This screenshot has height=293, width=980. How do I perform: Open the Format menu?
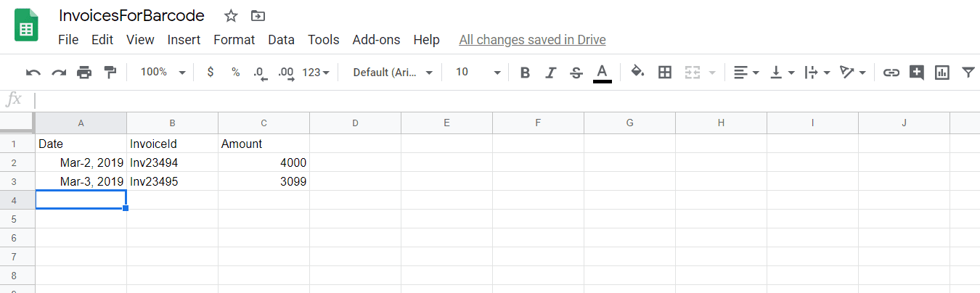[234, 40]
